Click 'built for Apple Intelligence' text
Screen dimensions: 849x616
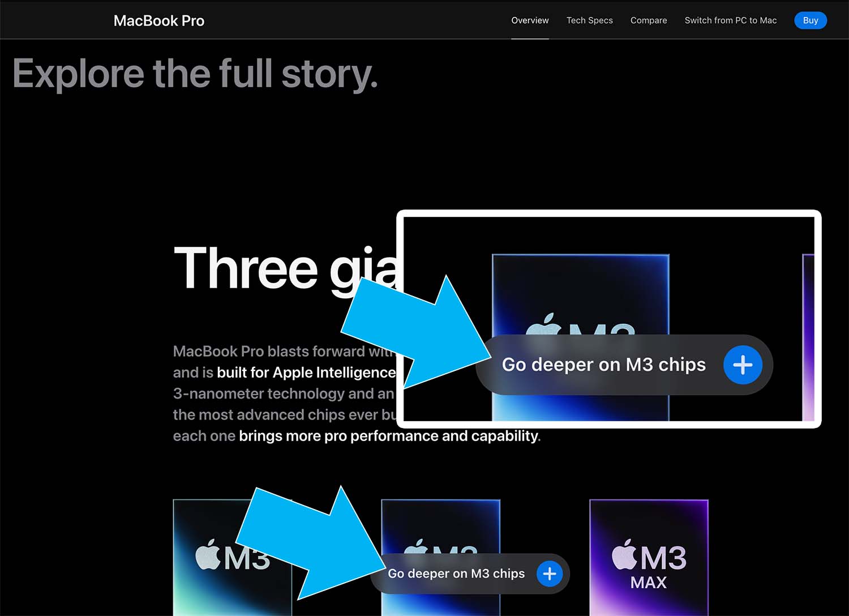pyautogui.click(x=306, y=373)
